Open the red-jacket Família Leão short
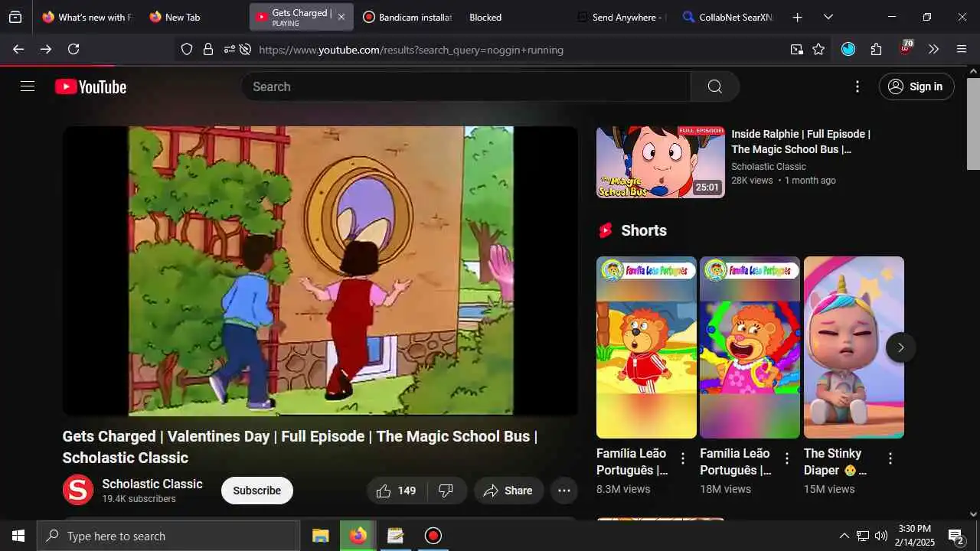The height and width of the screenshot is (551, 980). coord(646,347)
